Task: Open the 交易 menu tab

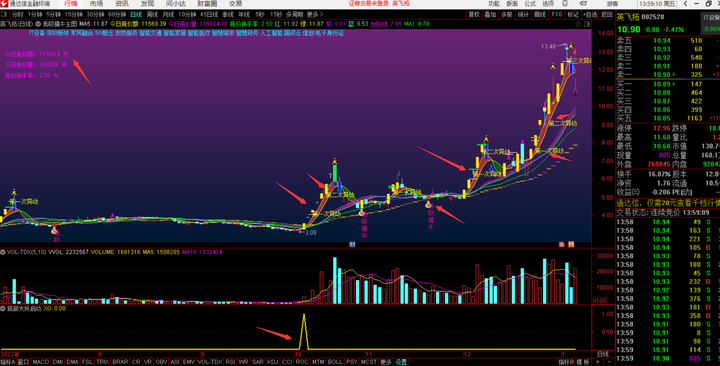Action: (x=235, y=4)
